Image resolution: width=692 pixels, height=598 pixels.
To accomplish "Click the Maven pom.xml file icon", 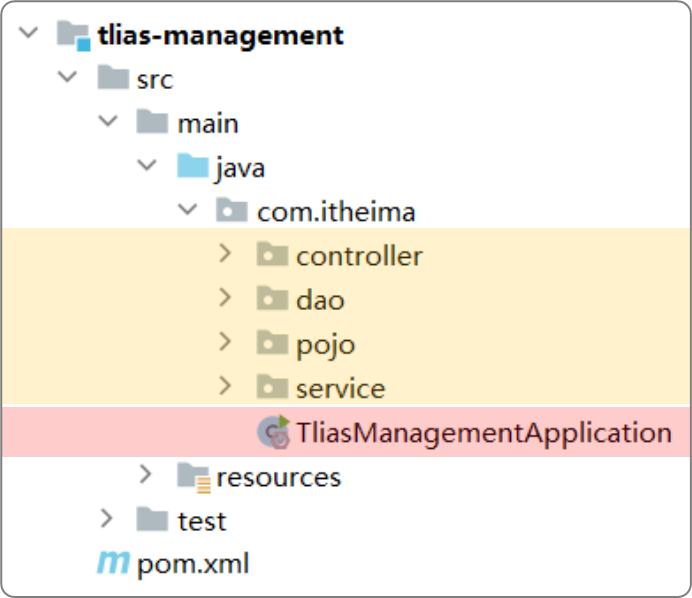I will point(112,564).
